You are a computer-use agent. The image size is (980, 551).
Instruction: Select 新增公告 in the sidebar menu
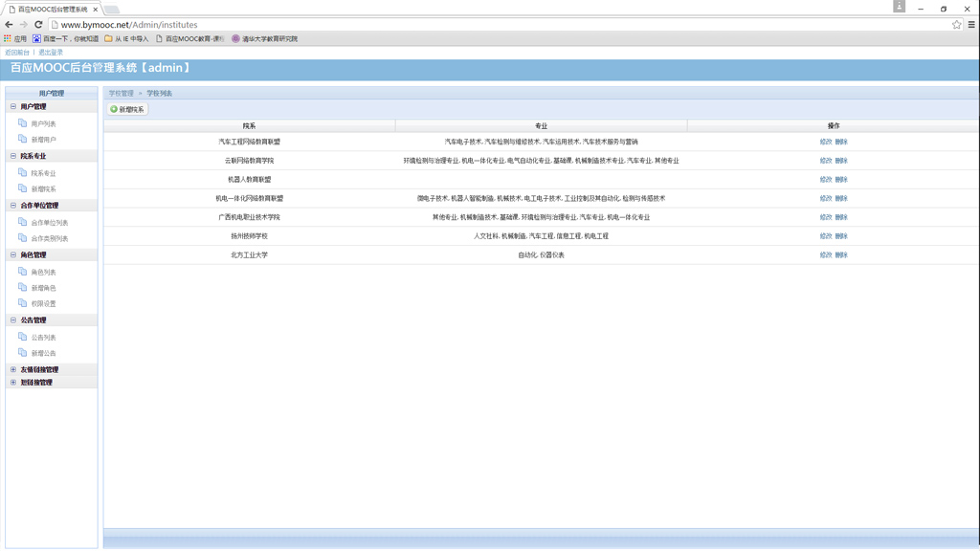point(43,353)
